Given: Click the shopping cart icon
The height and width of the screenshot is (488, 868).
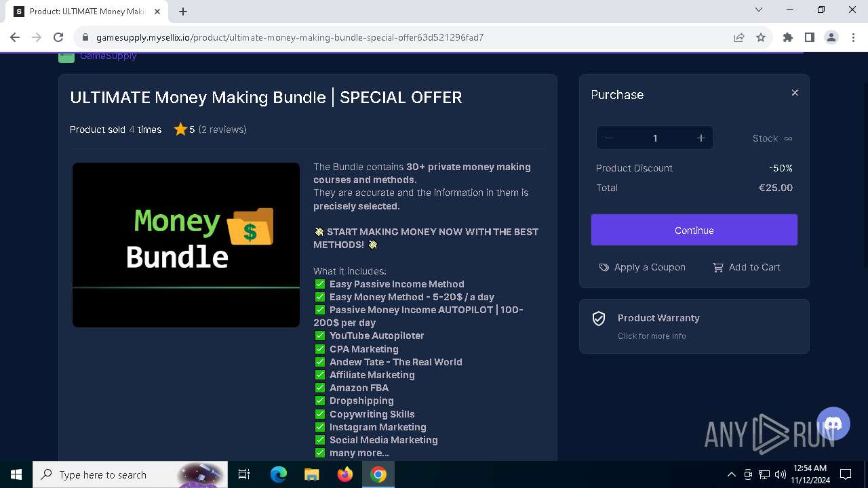Looking at the screenshot, I should [718, 268].
